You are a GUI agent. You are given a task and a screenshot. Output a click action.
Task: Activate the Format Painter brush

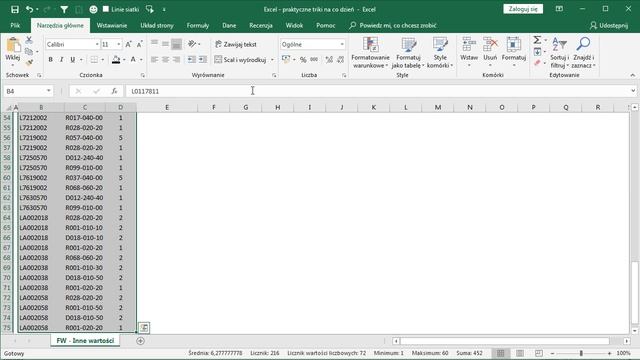pos(29,62)
